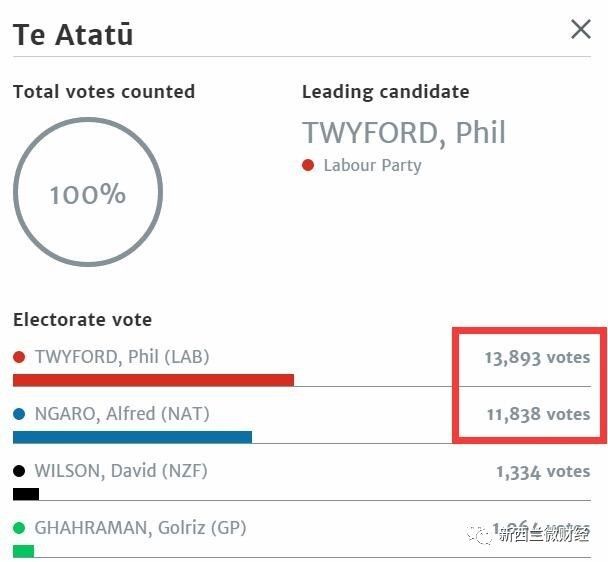Close the Te Atatū results panel
Viewport: 608px width, 562px height.
pos(581,30)
